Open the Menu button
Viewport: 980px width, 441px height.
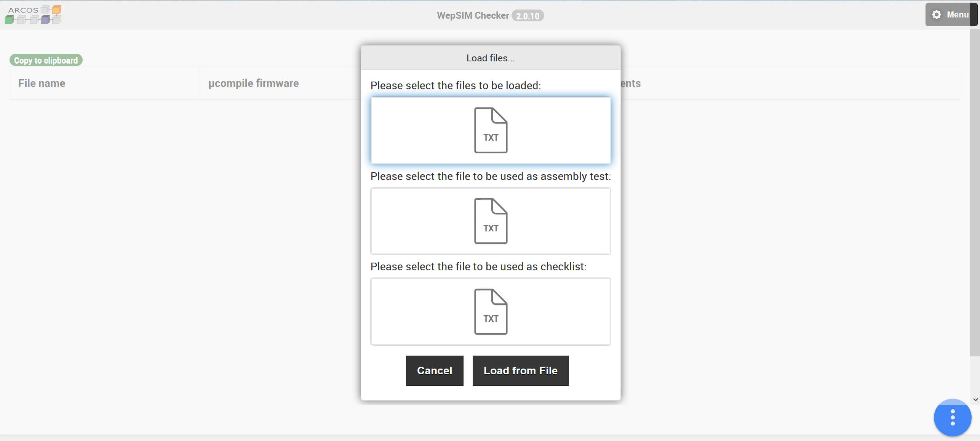[957, 14]
